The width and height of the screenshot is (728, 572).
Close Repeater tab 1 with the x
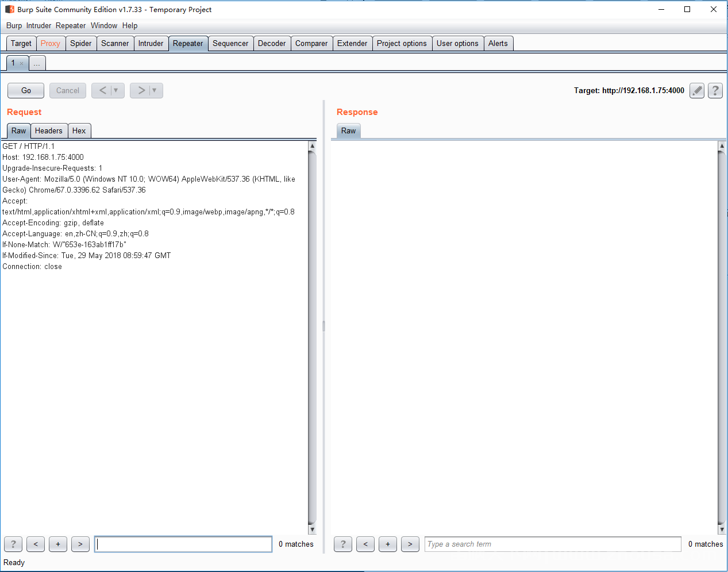[22, 63]
